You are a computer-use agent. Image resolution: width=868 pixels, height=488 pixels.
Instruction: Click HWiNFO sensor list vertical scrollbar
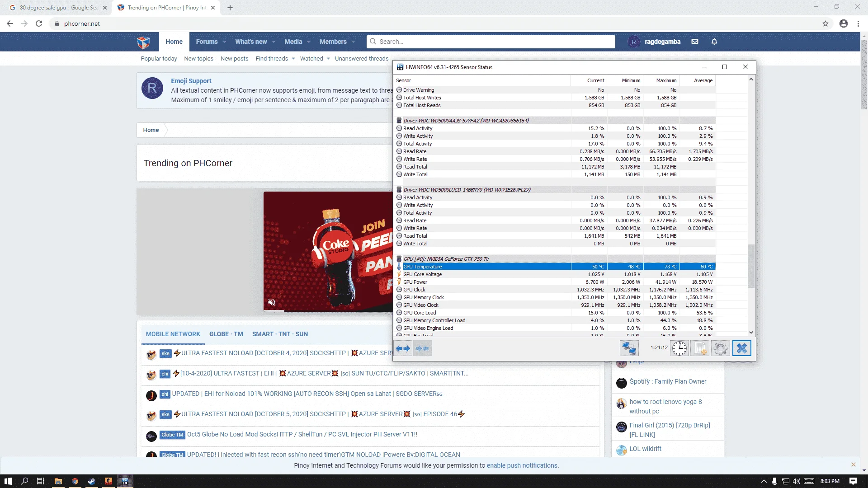751,266
